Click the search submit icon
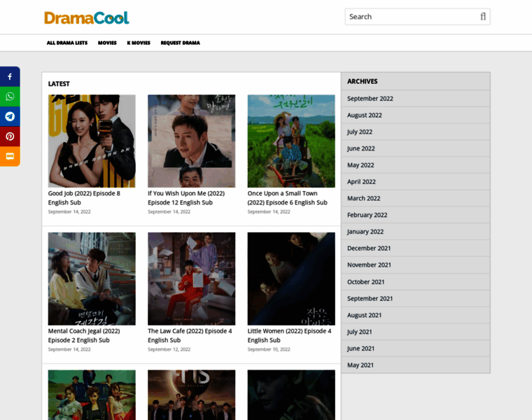This screenshot has width=532, height=420. [483, 17]
